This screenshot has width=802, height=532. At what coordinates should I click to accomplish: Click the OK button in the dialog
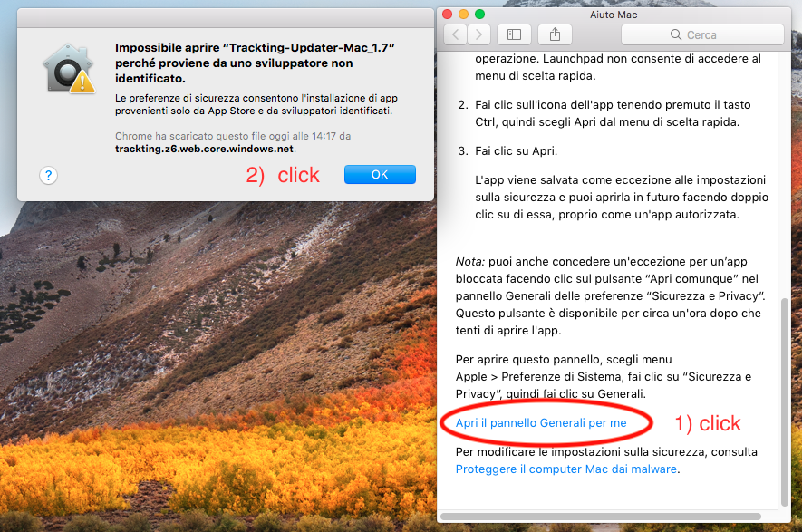380,174
